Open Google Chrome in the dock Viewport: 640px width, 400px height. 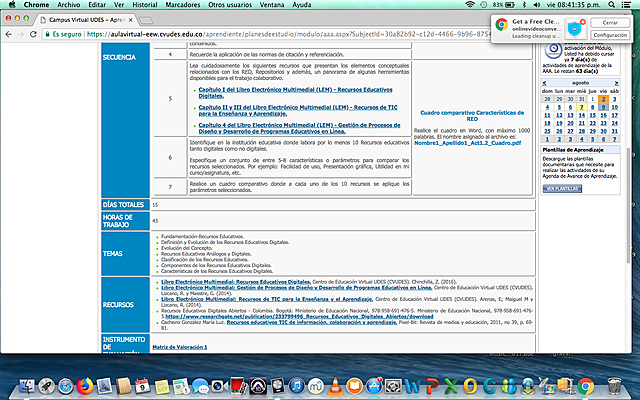586,386
